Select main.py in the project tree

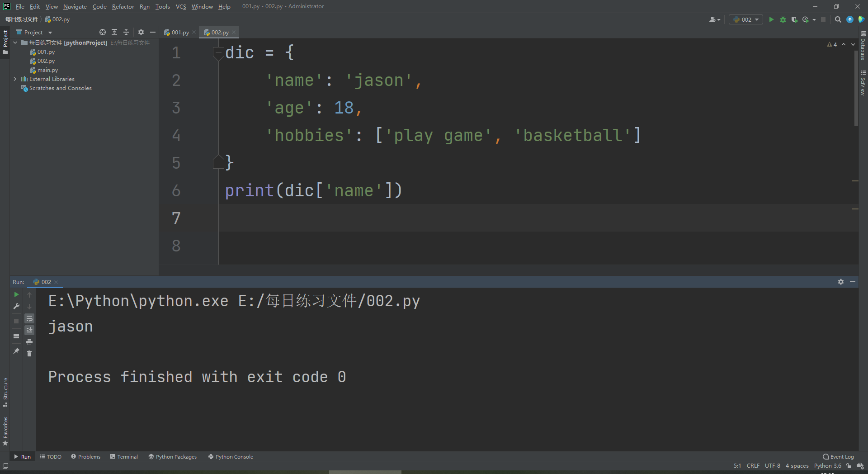click(x=44, y=70)
